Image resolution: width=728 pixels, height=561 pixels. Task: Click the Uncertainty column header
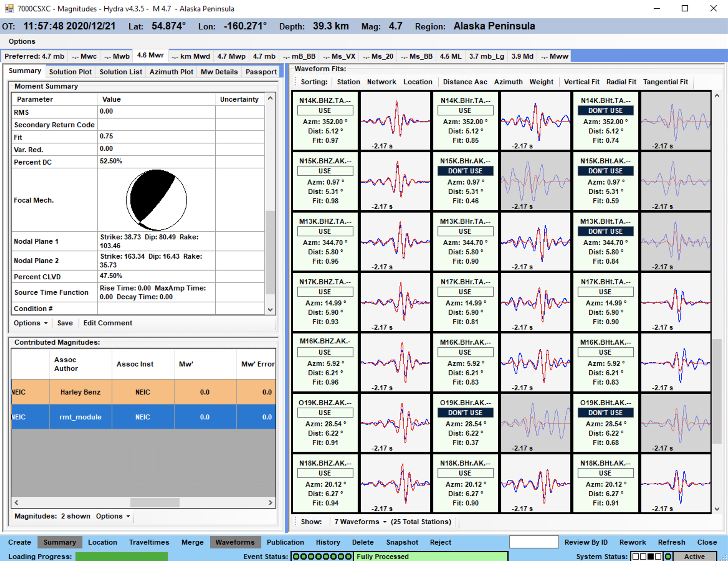pos(239,99)
